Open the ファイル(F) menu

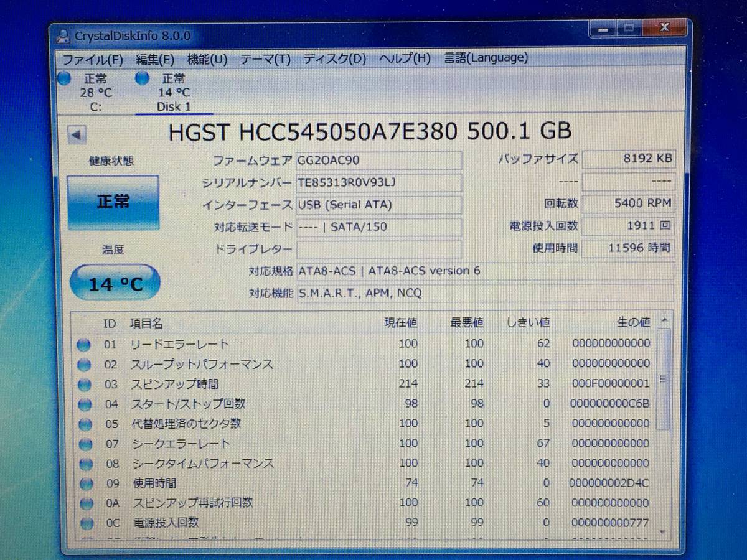[93, 59]
